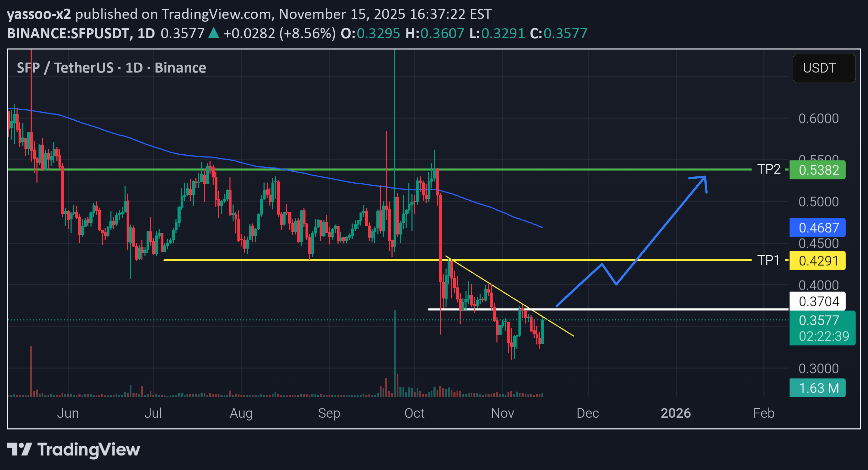Click the TP2 0.5382 green price label
Screen dimensions: 868x470
[x=817, y=170]
